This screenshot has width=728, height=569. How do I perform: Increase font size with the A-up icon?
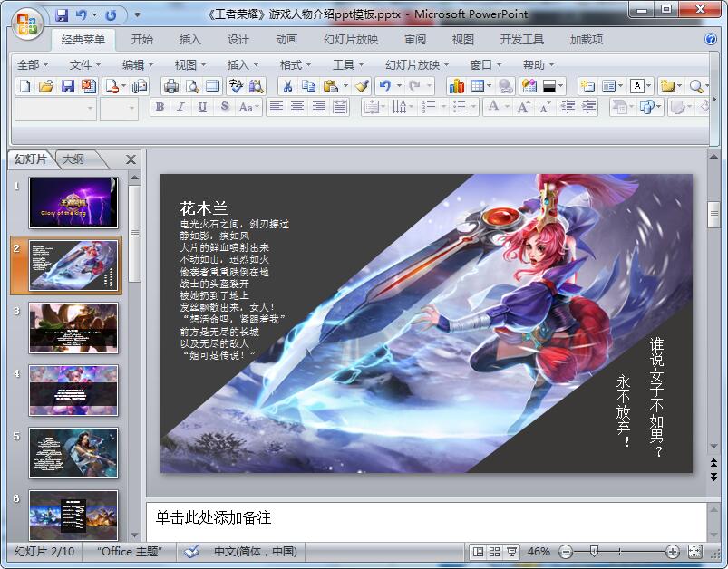pos(523,107)
